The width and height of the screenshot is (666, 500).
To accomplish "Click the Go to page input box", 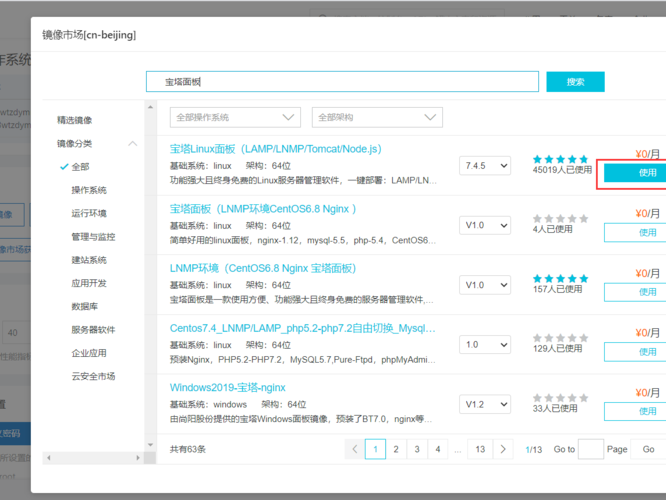I will [x=591, y=449].
